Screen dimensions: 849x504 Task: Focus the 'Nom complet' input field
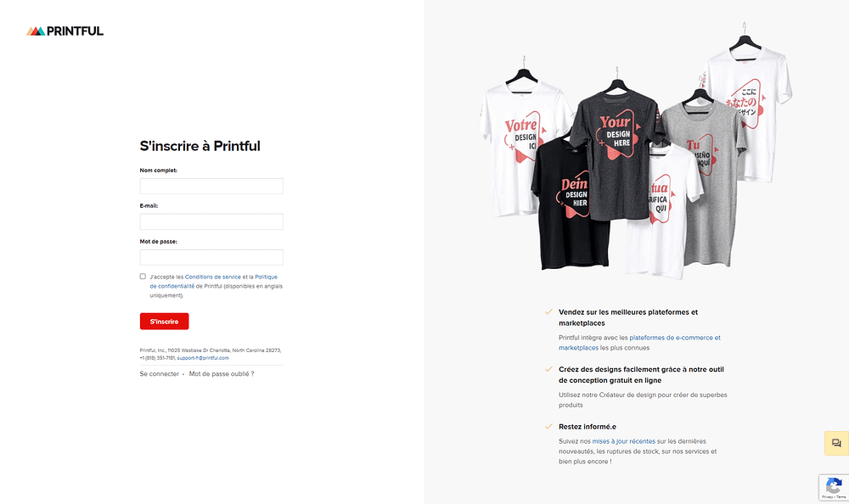pyautogui.click(x=211, y=186)
